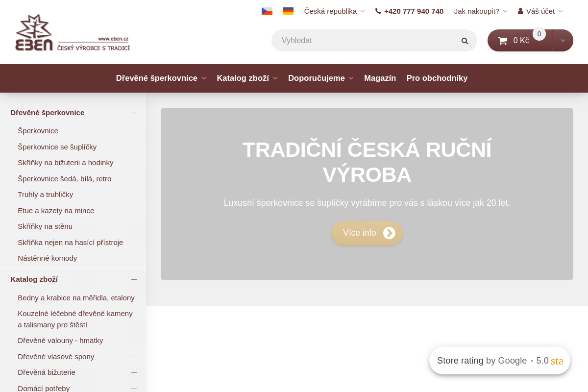588x392 pixels.
Task: Expand cart dropdown arrow next to 0 Kč
Action: [x=563, y=41]
